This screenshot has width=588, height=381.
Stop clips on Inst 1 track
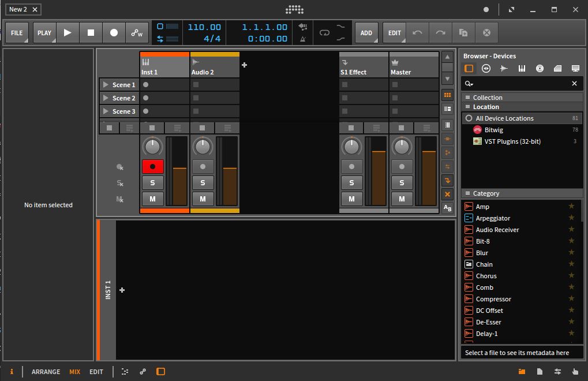152,128
